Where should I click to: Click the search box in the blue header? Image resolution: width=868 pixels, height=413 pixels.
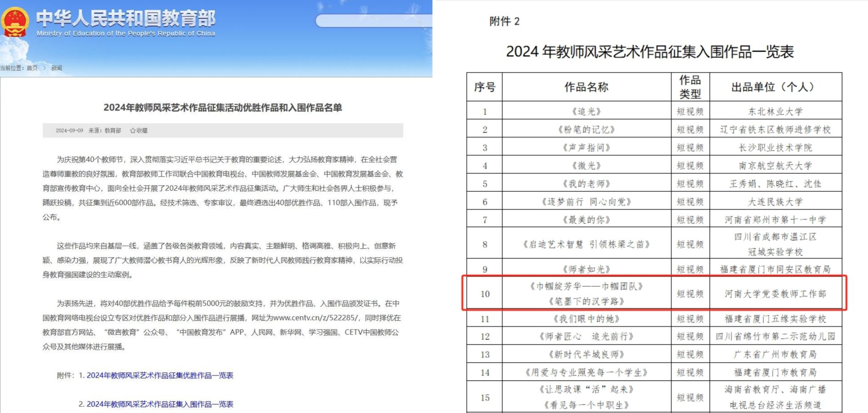pyautogui.click(x=373, y=20)
